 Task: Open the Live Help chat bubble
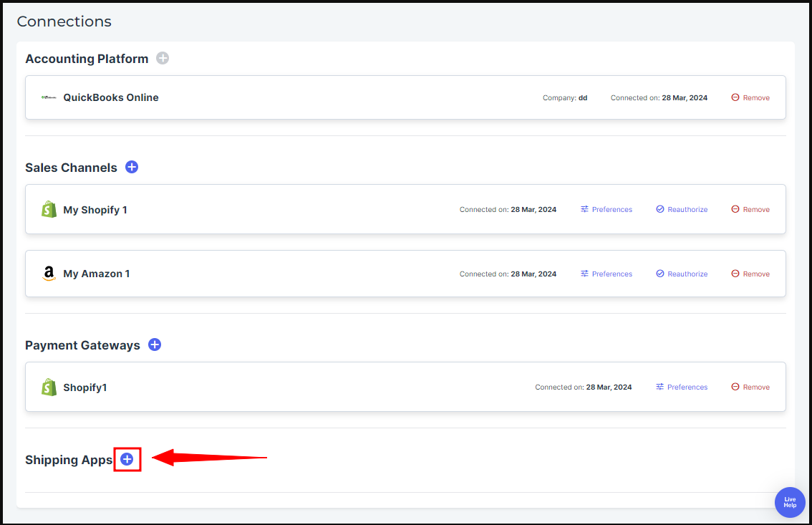[x=790, y=502]
